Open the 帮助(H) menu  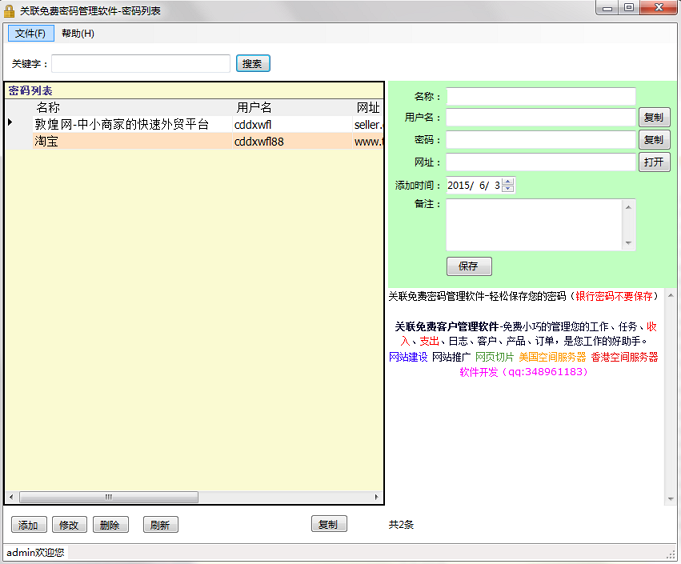tap(78, 33)
